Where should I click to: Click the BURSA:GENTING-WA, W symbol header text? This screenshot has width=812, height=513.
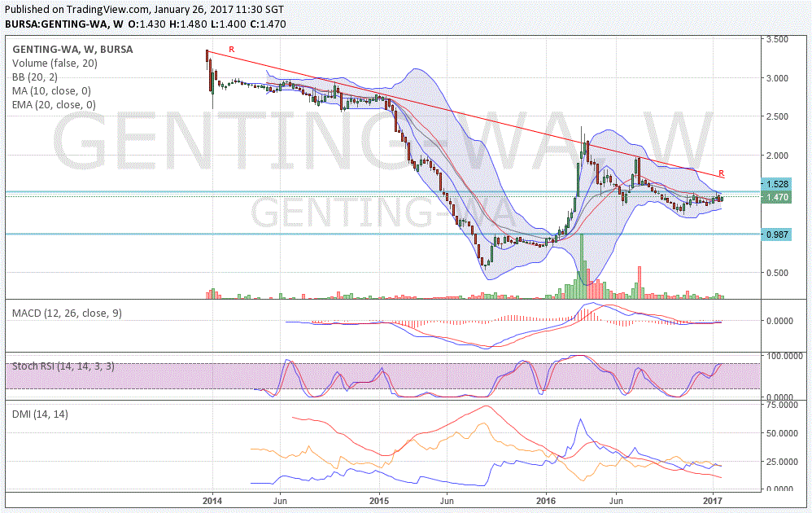64,24
